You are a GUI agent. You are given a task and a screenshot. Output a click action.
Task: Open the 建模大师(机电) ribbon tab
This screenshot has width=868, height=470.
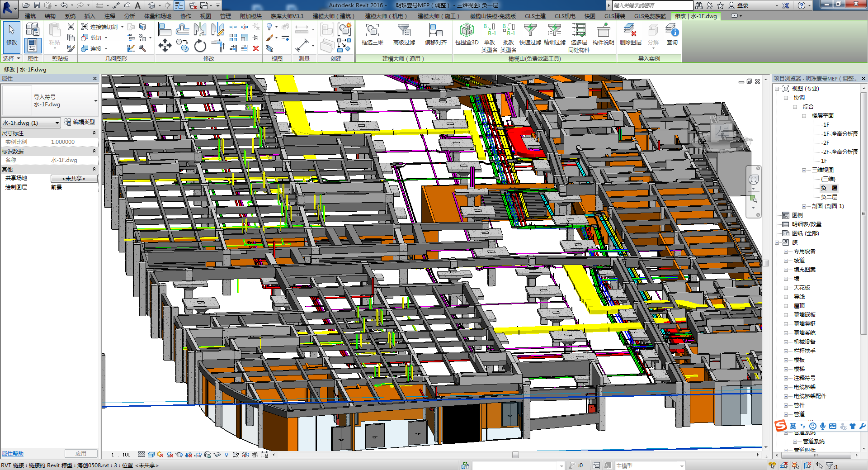(x=386, y=16)
